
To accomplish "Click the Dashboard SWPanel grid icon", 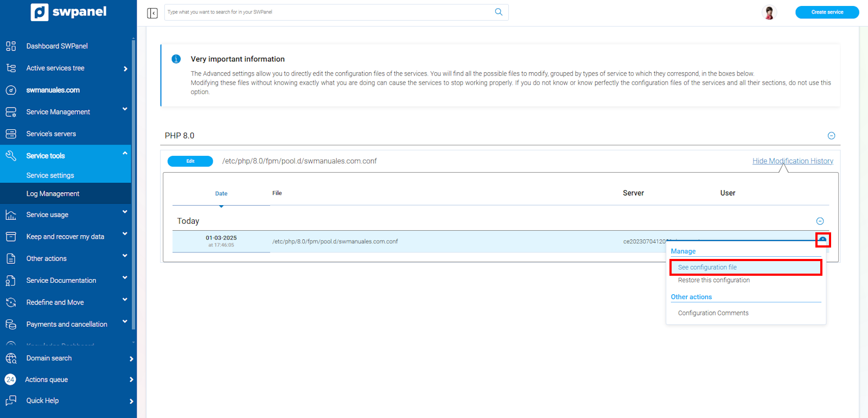I will [x=11, y=46].
